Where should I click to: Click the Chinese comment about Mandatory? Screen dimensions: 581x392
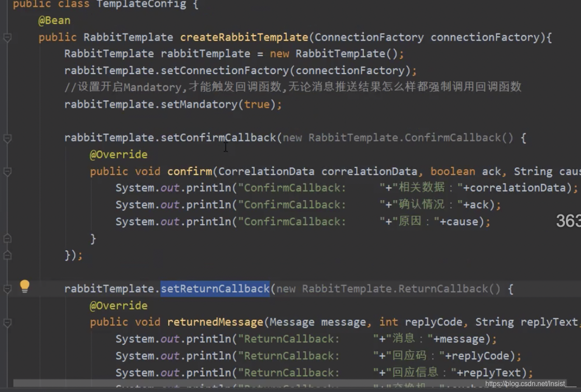point(293,87)
